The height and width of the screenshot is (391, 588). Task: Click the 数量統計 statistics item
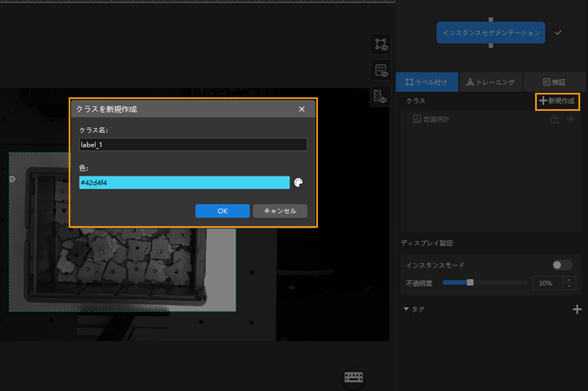431,119
